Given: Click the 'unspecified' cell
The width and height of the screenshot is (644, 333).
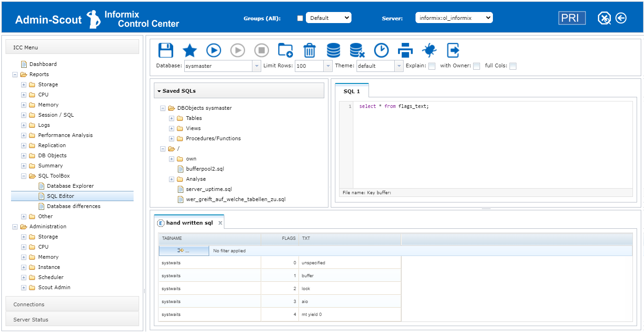Looking at the screenshot, I should click(350, 263).
